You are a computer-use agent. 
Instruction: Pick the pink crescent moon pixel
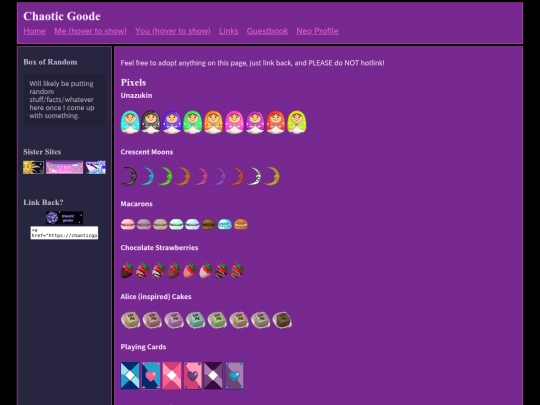[201, 176]
